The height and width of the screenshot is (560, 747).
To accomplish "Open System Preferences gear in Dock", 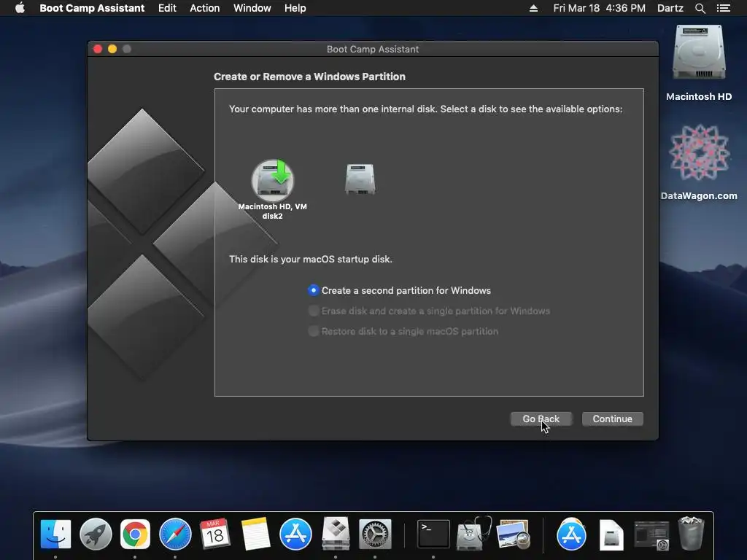I will [x=375, y=534].
